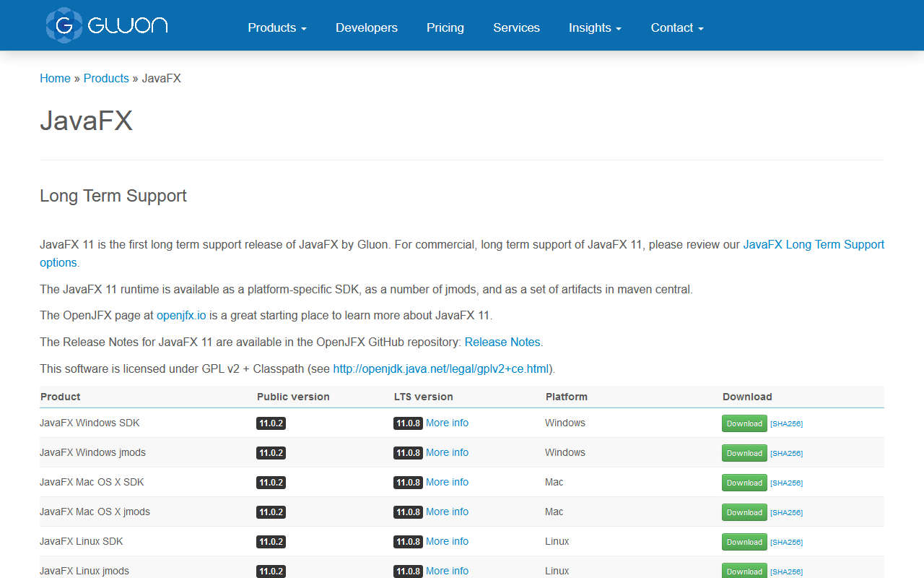This screenshot has width=924, height=578.
Task: Open JavaFX Long Term Support options link
Action: click(814, 244)
